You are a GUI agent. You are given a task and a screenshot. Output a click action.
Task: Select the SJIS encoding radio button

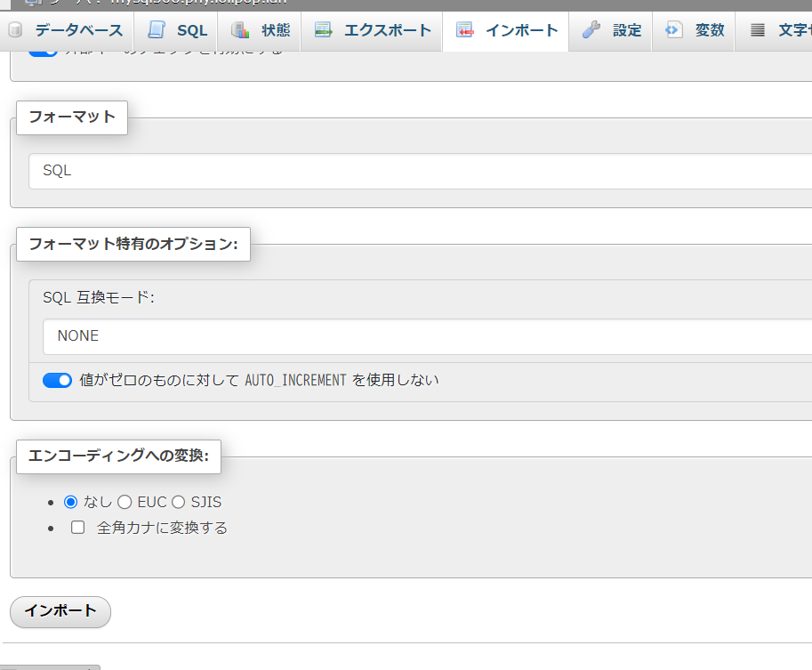tap(178, 503)
